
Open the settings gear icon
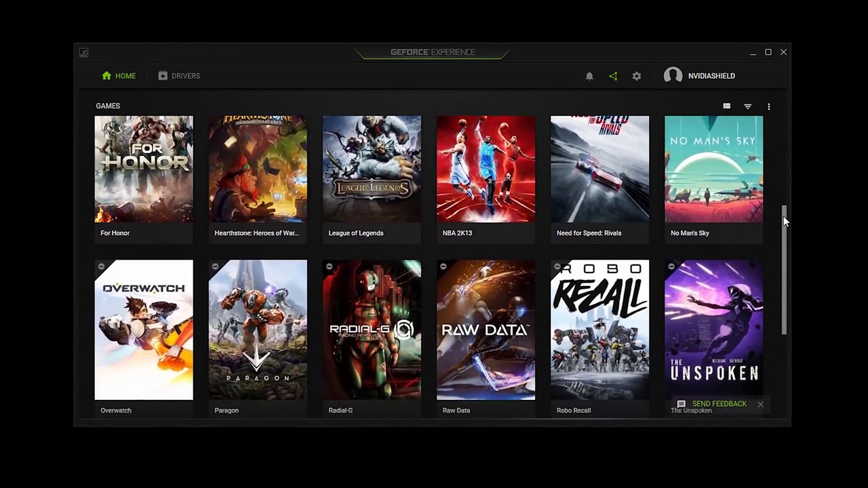tap(636, 76)
